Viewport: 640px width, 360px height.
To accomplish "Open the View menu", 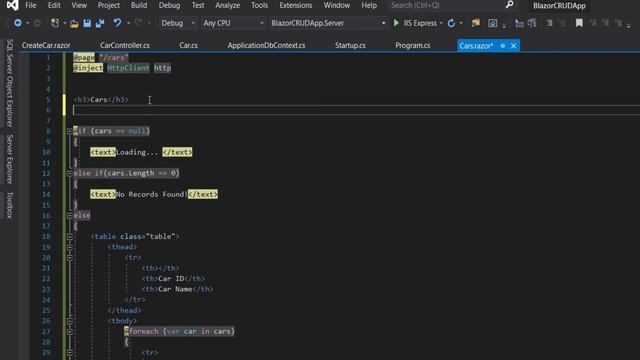I will [79, 5].
